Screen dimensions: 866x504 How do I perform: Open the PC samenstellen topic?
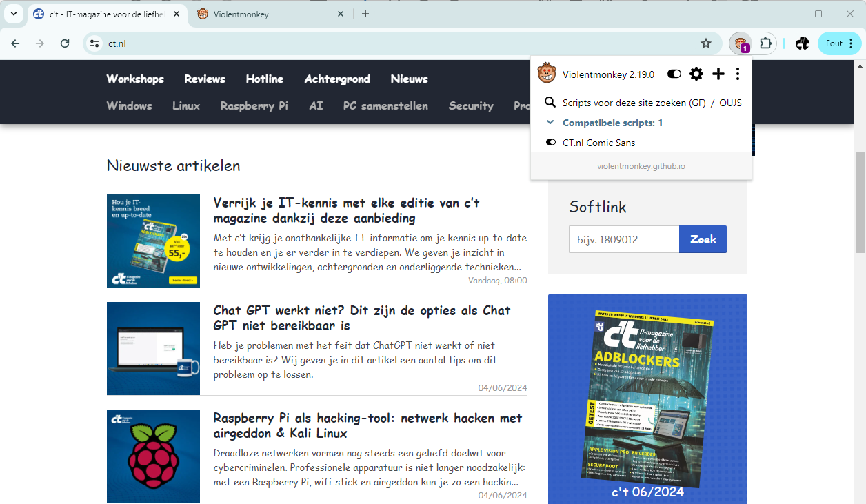click(x=385, y=105)
